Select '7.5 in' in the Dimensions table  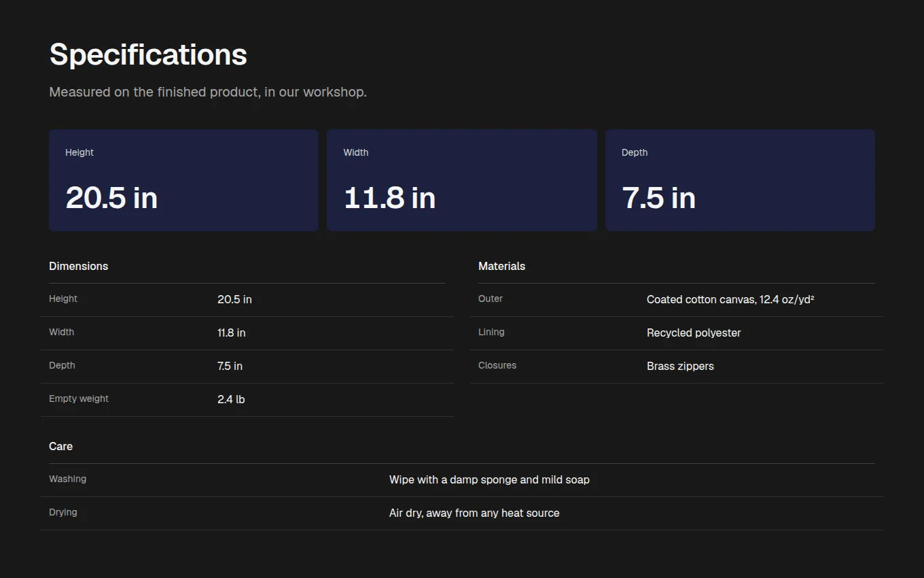[x=230, y=366]
